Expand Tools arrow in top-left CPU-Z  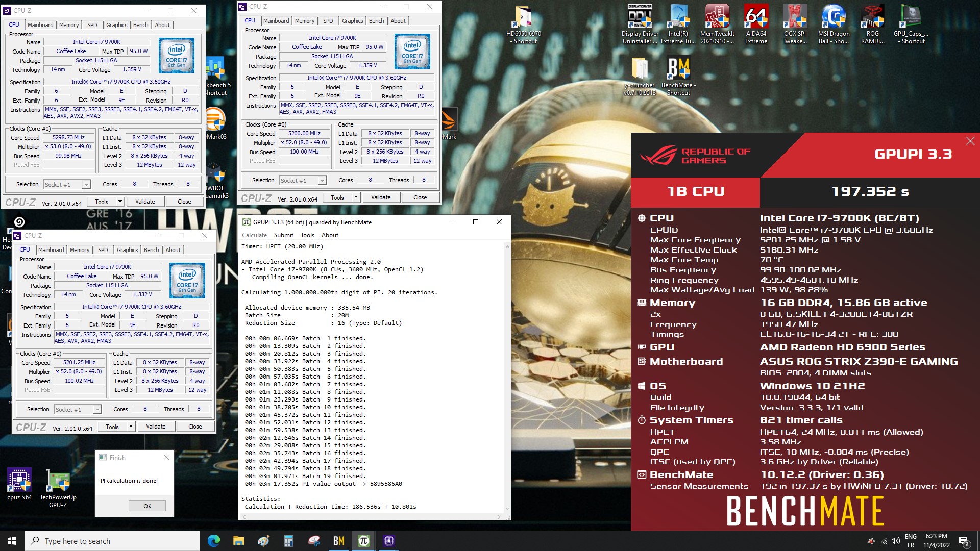[120, 202]
